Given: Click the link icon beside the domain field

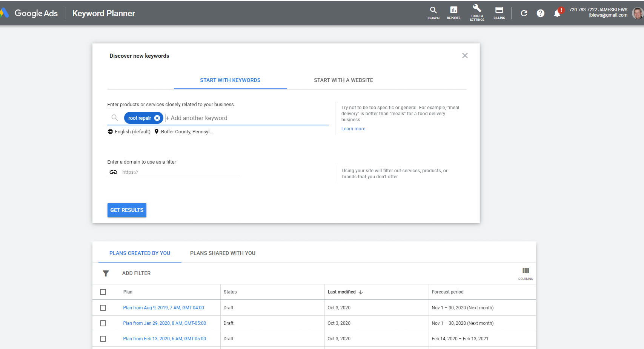Looking at the screenshot, I should pos(113,172).
